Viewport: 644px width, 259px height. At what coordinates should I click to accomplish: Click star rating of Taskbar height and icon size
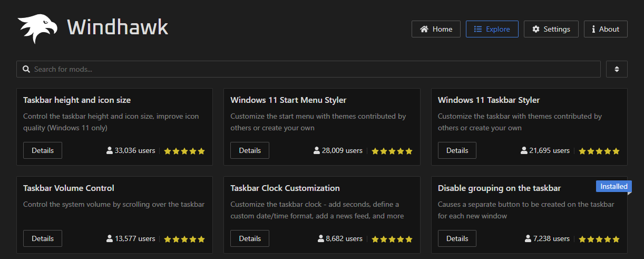coord(184,151)
